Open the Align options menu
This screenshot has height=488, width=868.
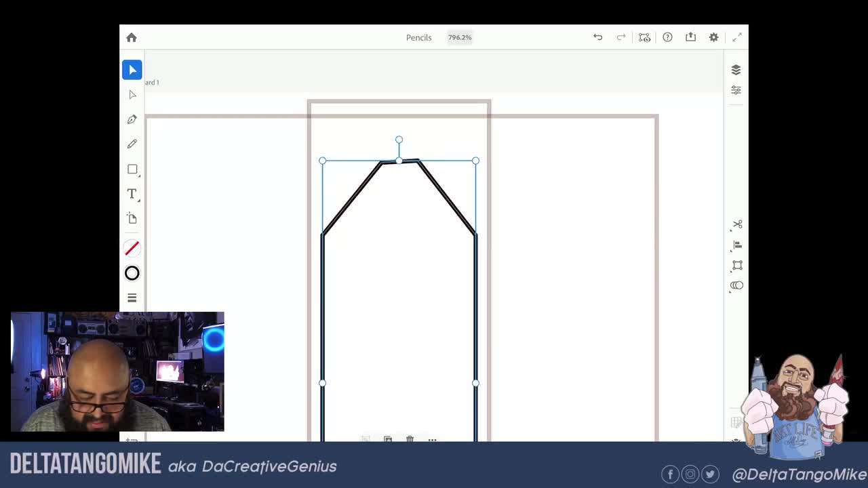pyautogui.click(x=736, y=245)
